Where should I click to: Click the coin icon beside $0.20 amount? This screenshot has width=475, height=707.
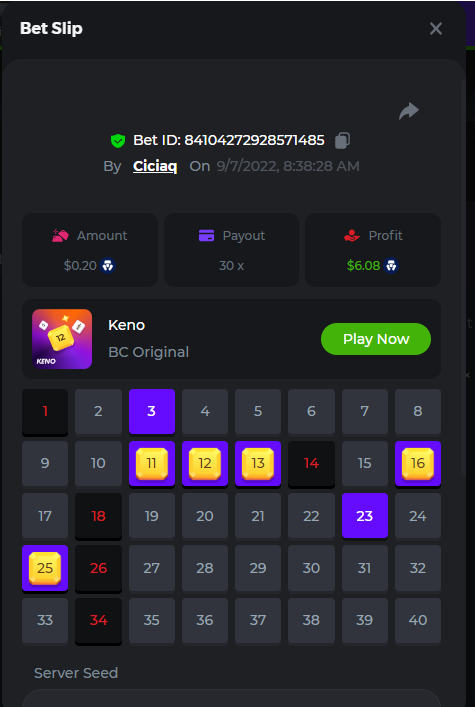click(x=108, y=266)
